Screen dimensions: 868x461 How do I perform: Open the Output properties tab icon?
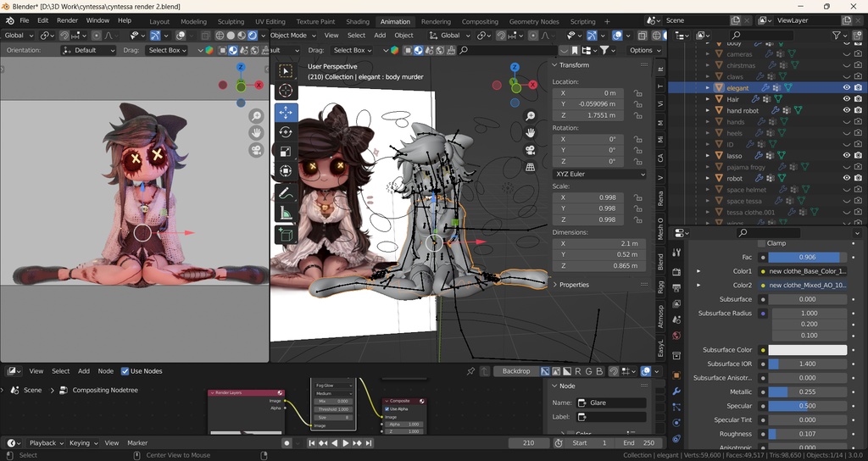tap(676, 288)
